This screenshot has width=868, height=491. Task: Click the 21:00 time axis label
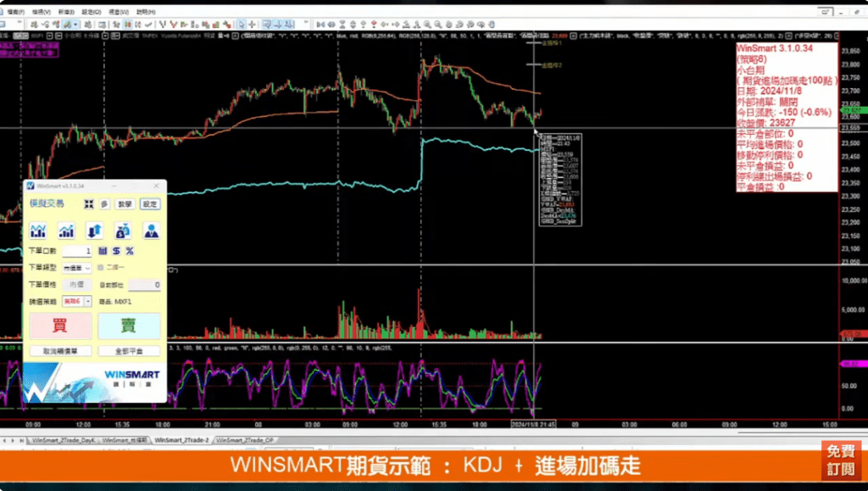click(x=212, y=425)
